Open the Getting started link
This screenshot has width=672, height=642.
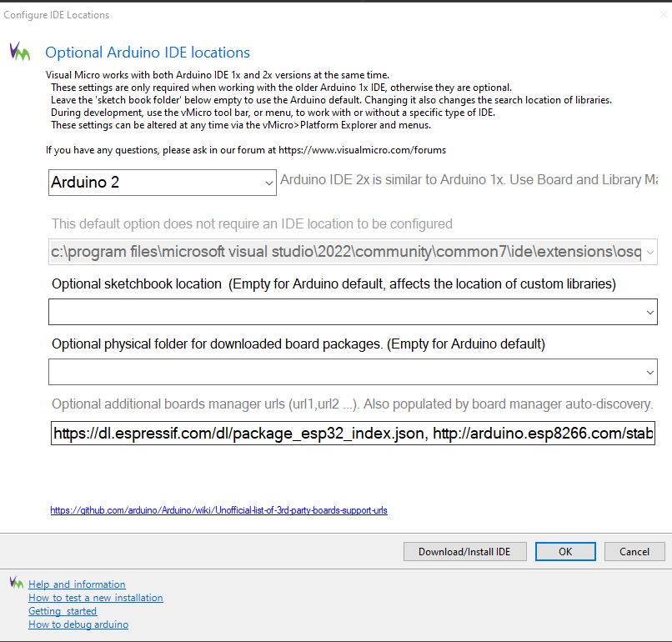coord(63,610)
